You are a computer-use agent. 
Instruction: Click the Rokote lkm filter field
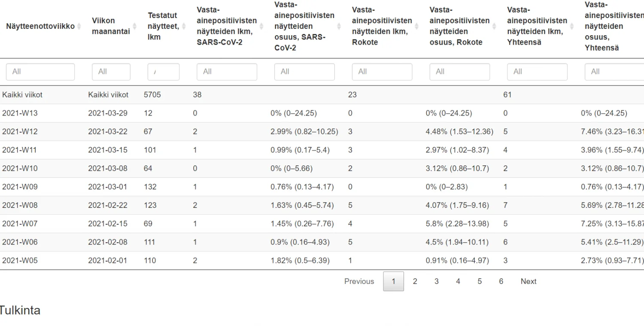pyautogui.click(x=382, y=72)
